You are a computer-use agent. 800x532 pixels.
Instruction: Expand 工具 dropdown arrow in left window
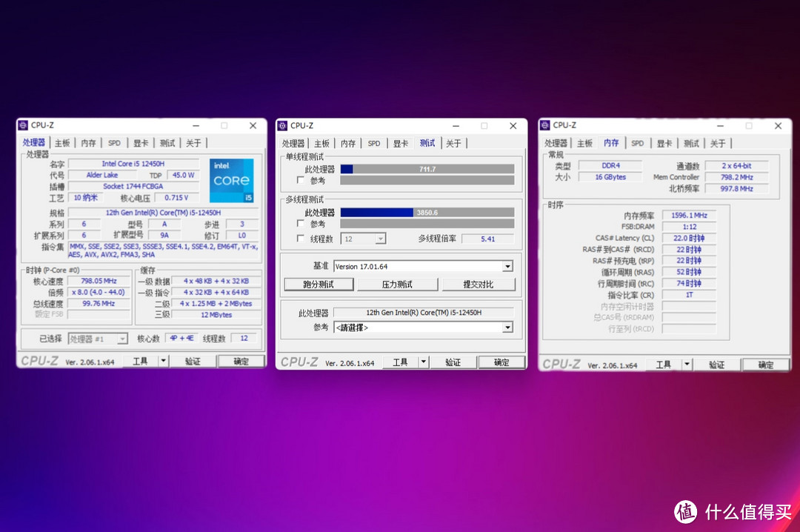coord(163,361)
